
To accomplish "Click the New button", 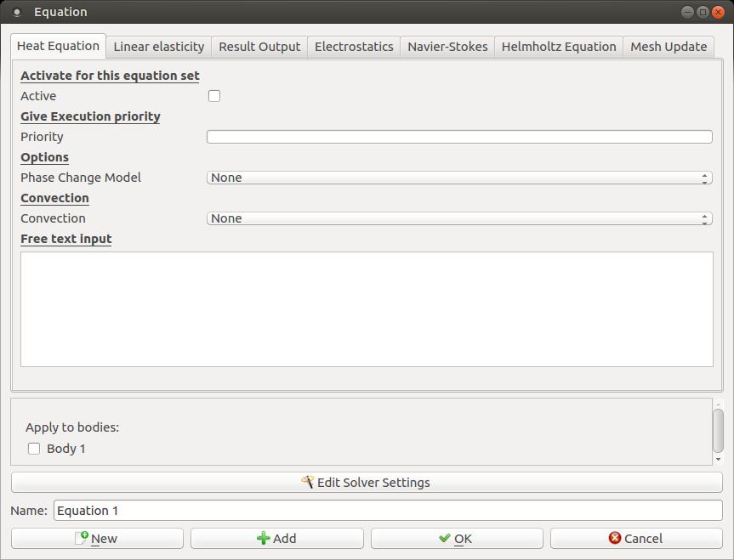I will [x=97, y=539].
